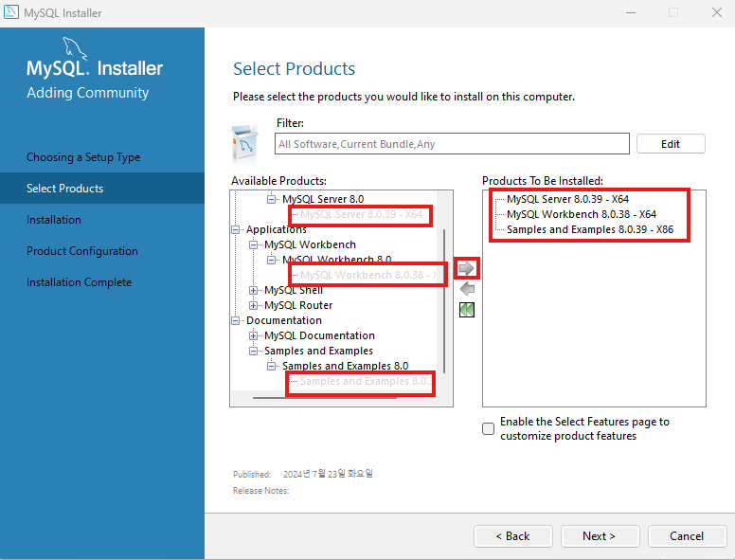Click the MySQL Server 8.0 tree label
This screenshot has width=735, height=560.
click(323, 199)
